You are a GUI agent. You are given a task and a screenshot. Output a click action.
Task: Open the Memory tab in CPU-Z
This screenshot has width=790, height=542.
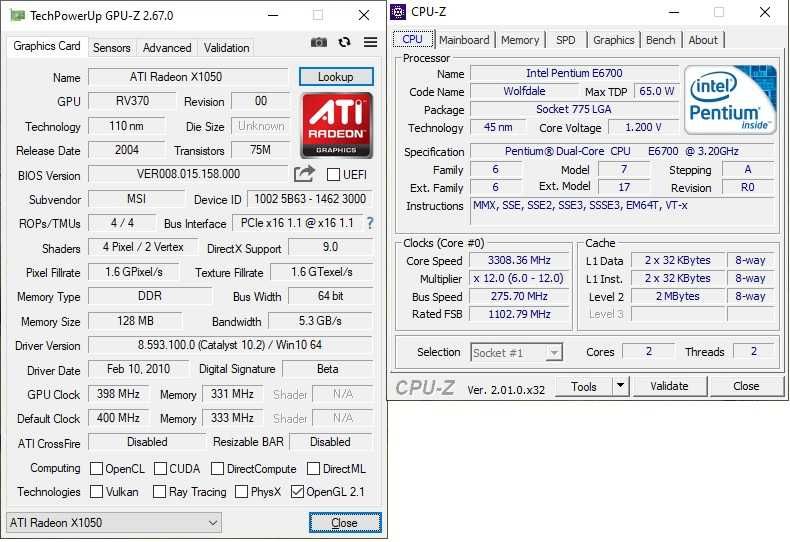click(x=520, y=40)
